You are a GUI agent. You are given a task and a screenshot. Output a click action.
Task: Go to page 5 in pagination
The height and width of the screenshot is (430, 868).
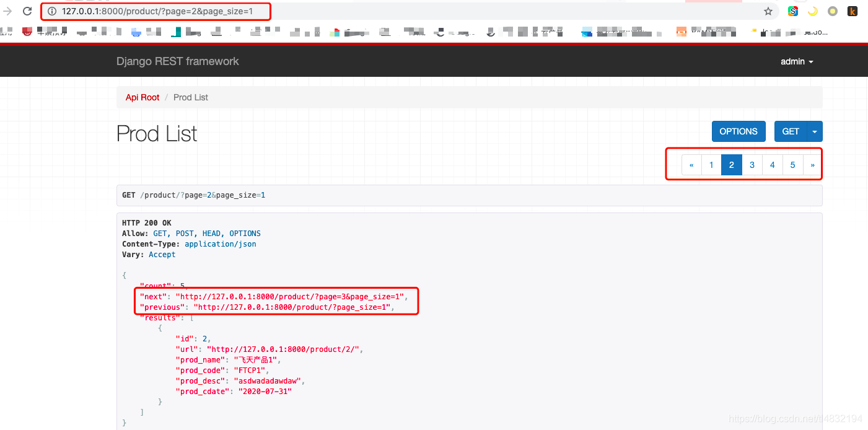coord(793,165)
